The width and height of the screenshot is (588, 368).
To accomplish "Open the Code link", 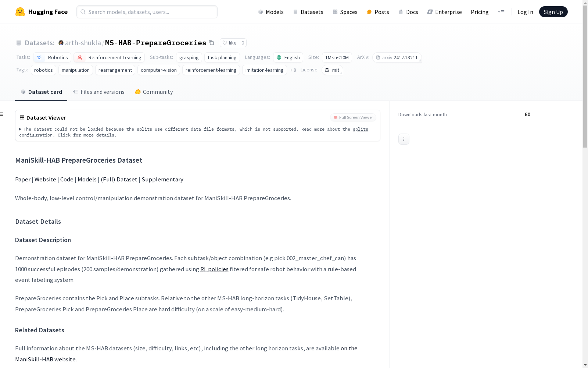I will click(67, 180).
